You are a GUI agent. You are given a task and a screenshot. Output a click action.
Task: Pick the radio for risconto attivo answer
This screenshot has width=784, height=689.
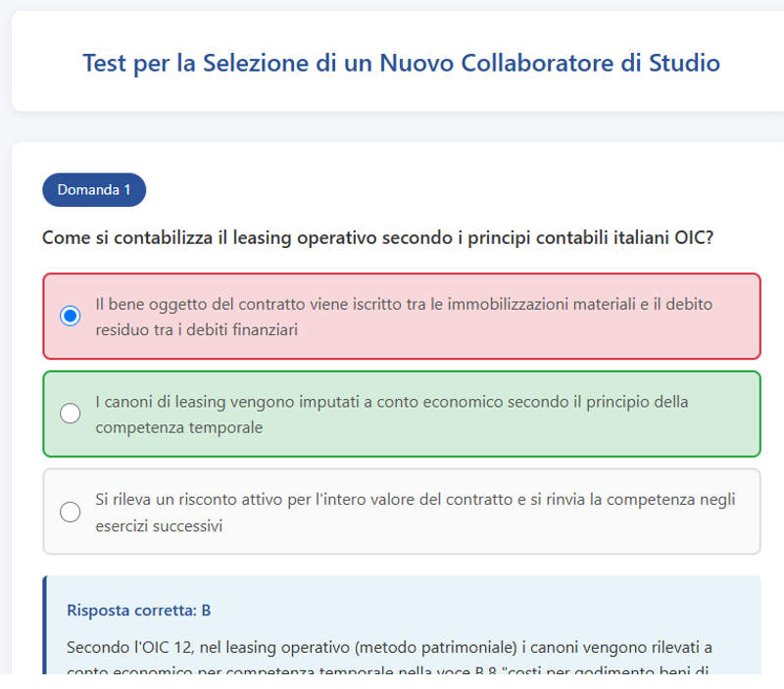click(x=70, y=512)
